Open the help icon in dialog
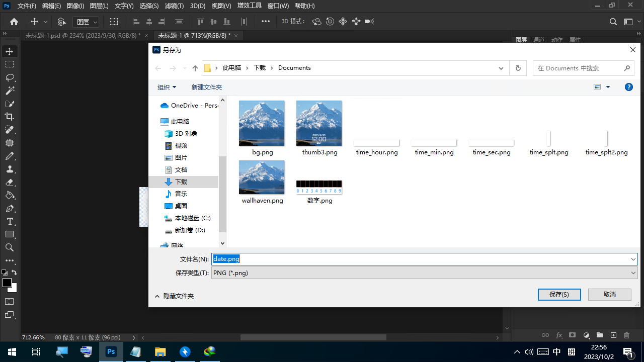This screenshot has height=362, width=644. (x=628, y=87)
